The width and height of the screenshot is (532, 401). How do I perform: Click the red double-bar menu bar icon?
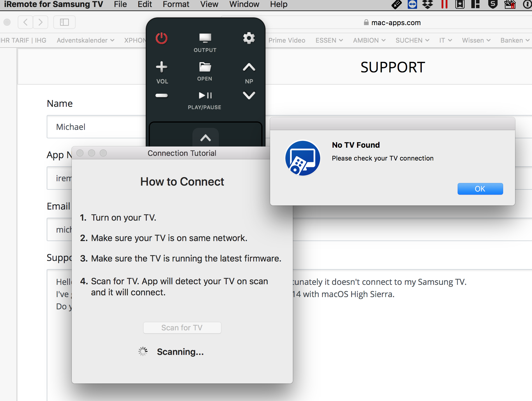[x=444, y=4]
